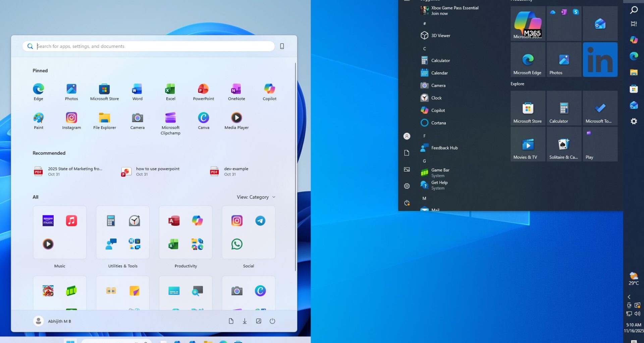This screenshot has height=343, width=644.
Task: Open Feedback Hub in the apps list
Action: pos(444,148)
